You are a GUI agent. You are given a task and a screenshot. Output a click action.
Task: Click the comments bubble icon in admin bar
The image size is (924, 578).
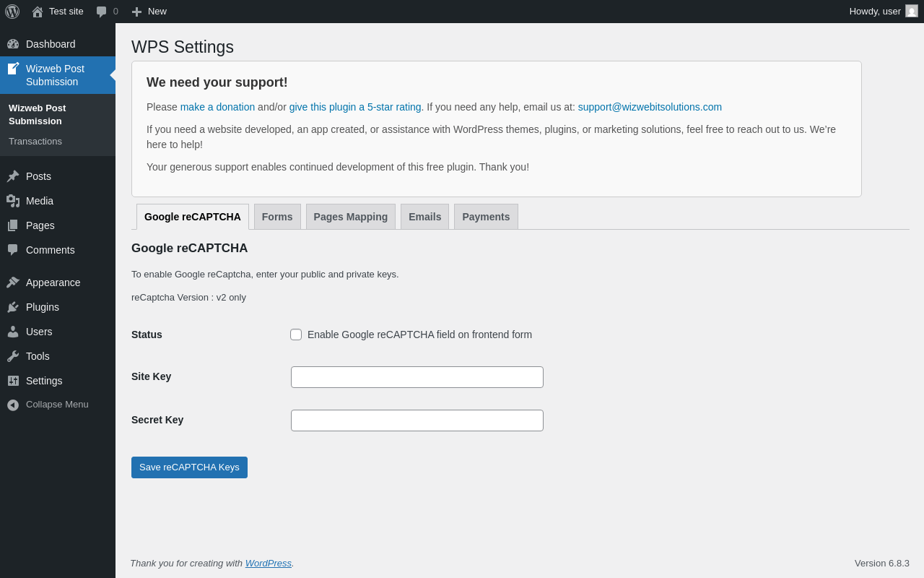[x=101, y=12]
